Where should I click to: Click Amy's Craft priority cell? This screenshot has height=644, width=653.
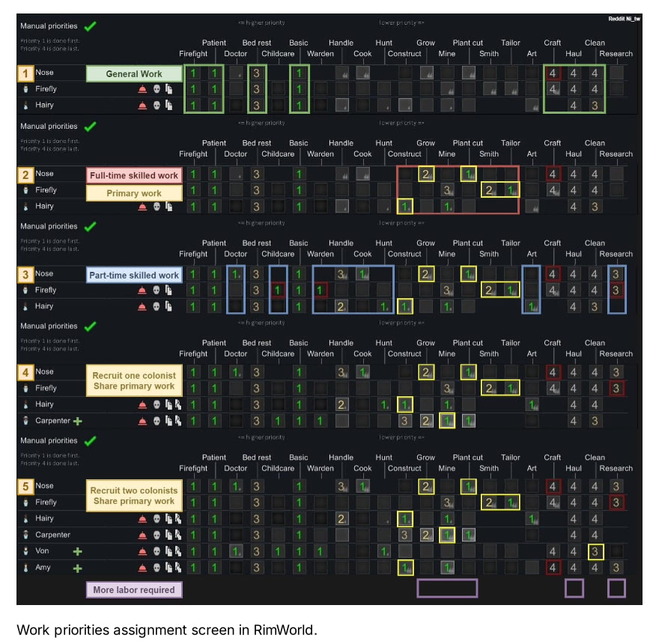pyautogui.click(x=553, y=568)
